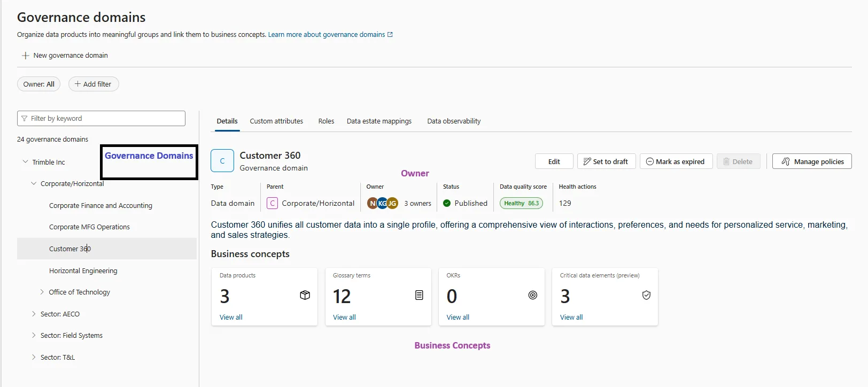
Task: Expand the Sector: Field Systems node
Action: tap(34, 335)
